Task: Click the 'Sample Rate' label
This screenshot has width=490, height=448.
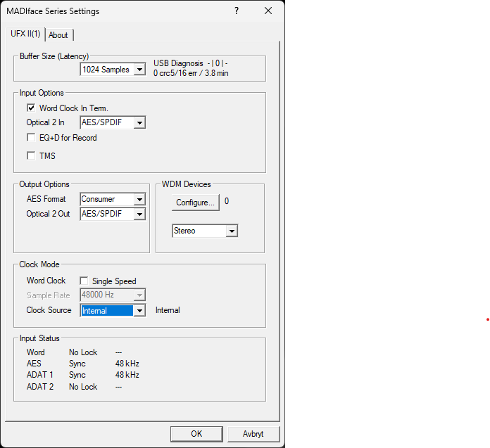Action: (x=49, y=295)
